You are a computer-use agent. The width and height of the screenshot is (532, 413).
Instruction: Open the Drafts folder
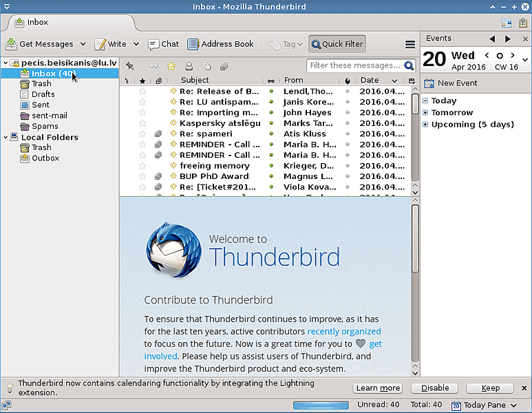click(x=43, y=94)
